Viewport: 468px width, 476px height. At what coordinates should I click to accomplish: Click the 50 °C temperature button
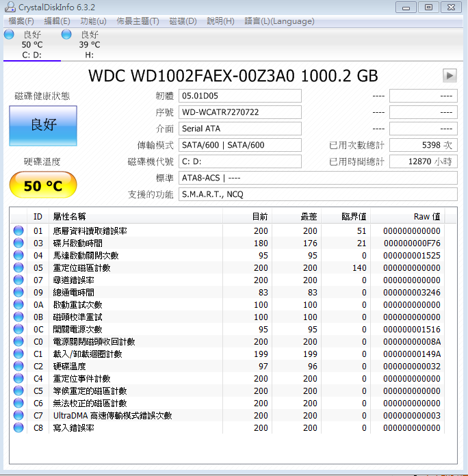(43, 185)
